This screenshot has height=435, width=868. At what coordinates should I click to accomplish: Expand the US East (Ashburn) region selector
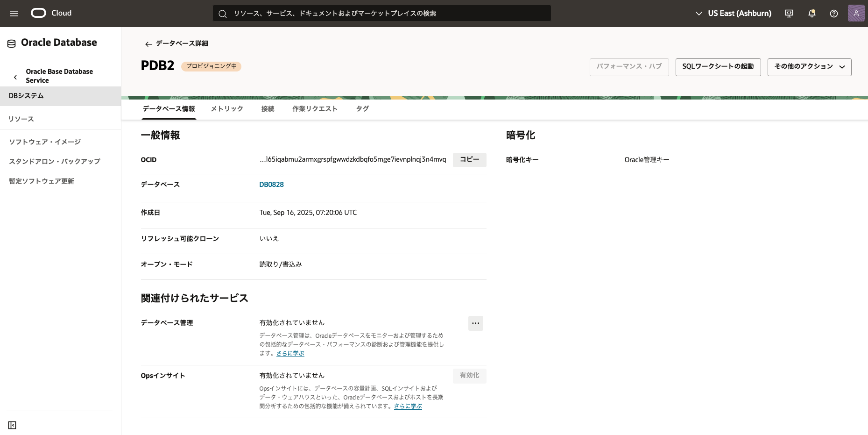click(733, 14)
